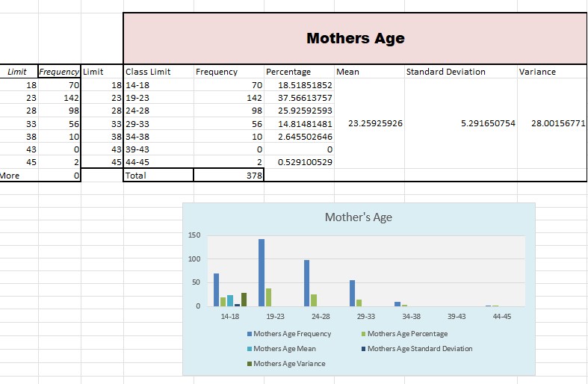Select the standard deviation value 5.291650754
The height and width of the screenshot is (384, 588).
(460, 123)
